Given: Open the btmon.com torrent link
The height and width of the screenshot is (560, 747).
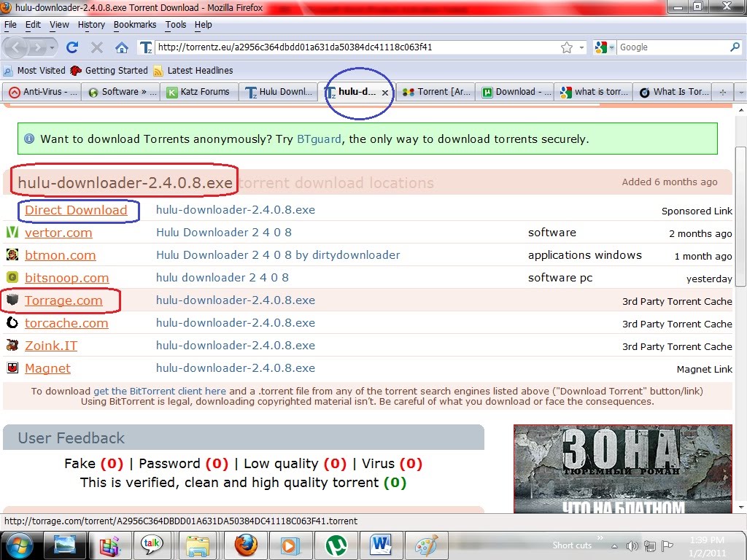Looking at the screenshot, I should (x=60, y=255).
